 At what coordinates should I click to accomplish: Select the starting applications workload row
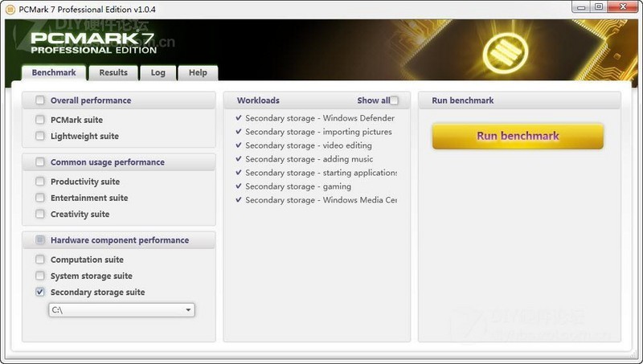pyautogui.click(x=316, y=173)
